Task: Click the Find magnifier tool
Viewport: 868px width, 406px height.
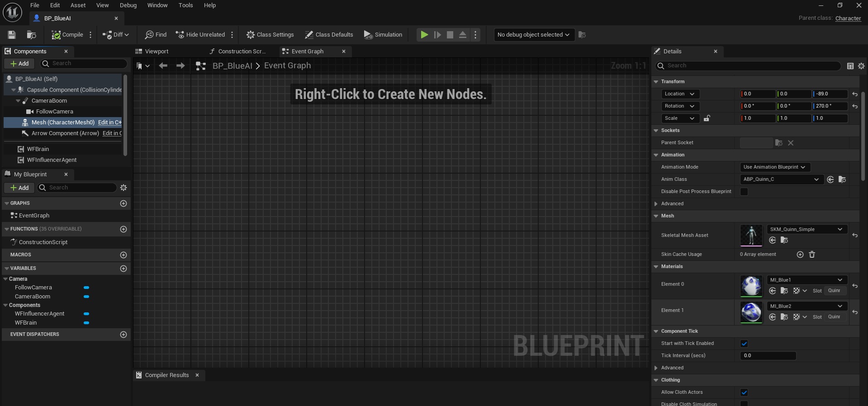Action: pos(156,35)
